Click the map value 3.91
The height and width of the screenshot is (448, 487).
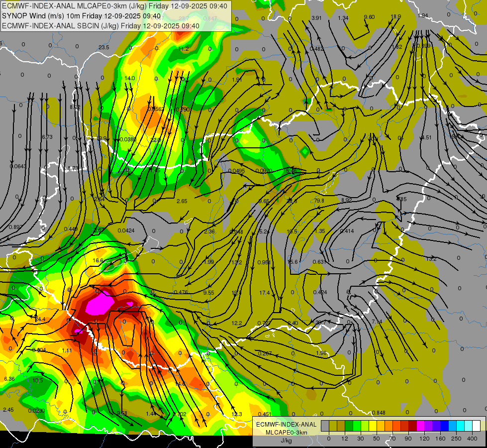(x=316, y=18)
